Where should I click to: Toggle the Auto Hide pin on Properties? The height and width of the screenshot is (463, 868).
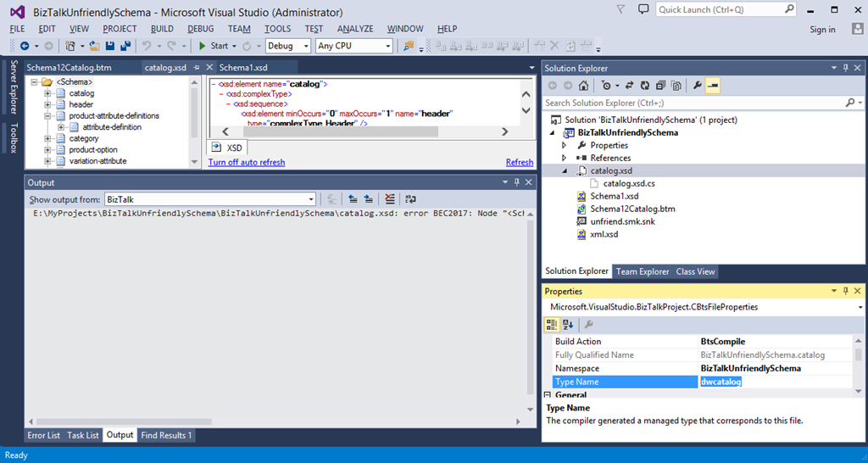[x=845, y=292]
